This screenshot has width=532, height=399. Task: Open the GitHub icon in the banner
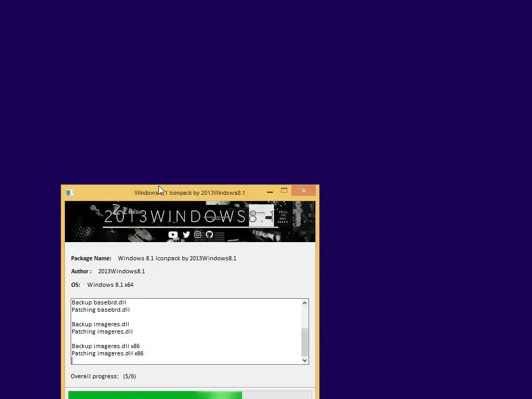[x=209, y=234]
